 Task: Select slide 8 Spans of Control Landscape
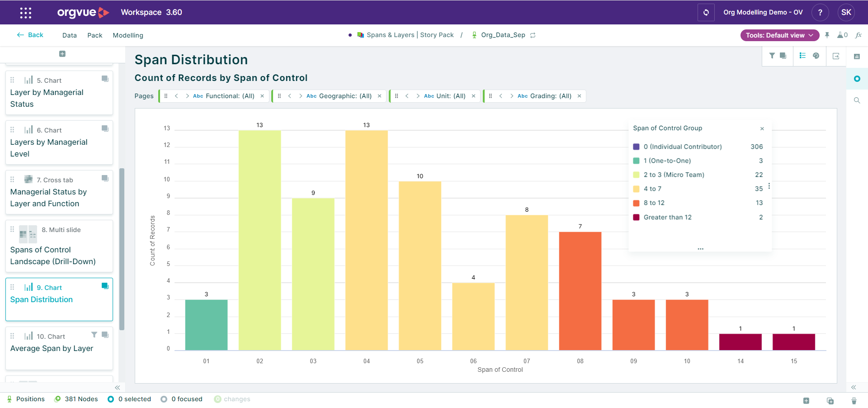tap(59, 246)
